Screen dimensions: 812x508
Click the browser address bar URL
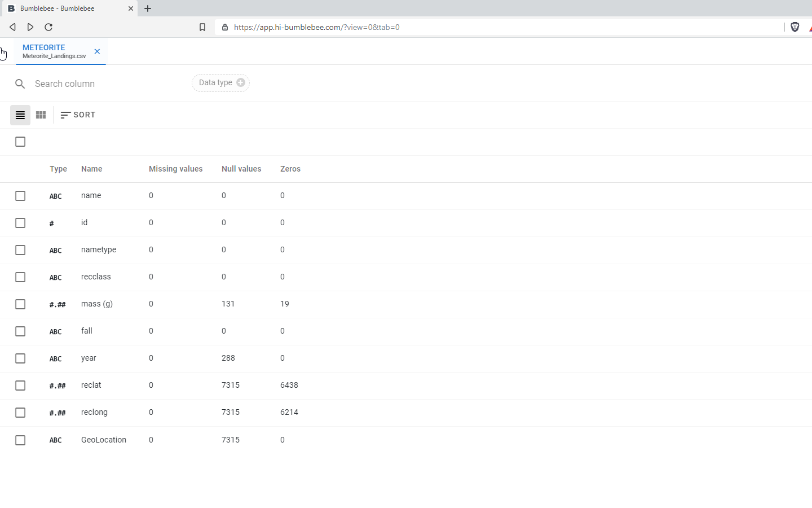pos(317,27)
